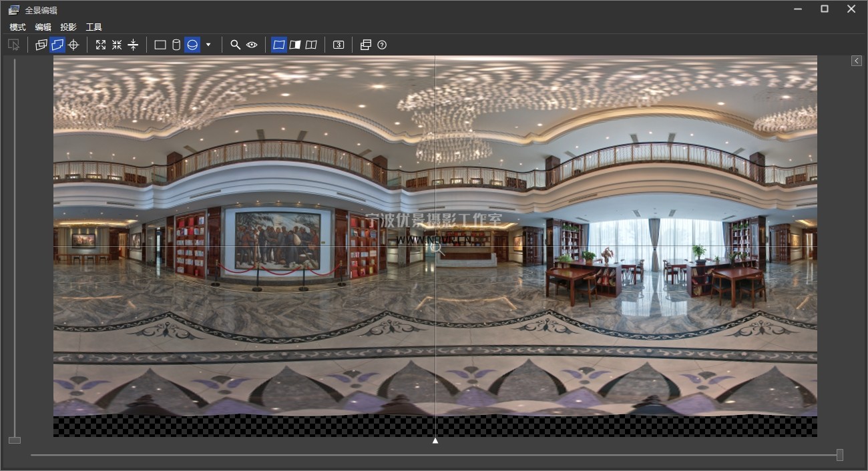Viewport: 868px width, 471px height.
Task: Open the 投影 menu
Action: (x=68, y=27)
